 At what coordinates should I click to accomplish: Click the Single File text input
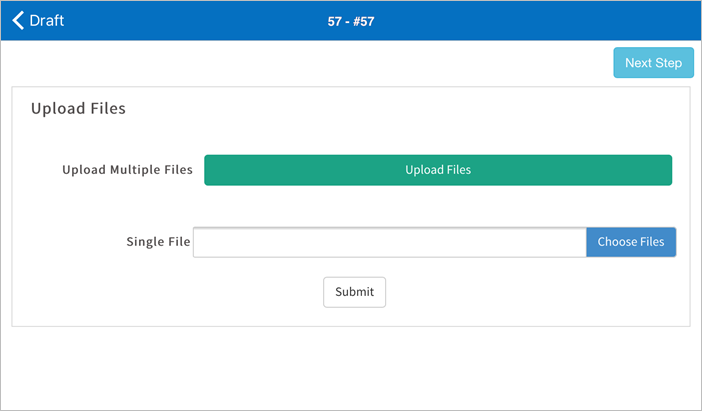coord(389,242)
